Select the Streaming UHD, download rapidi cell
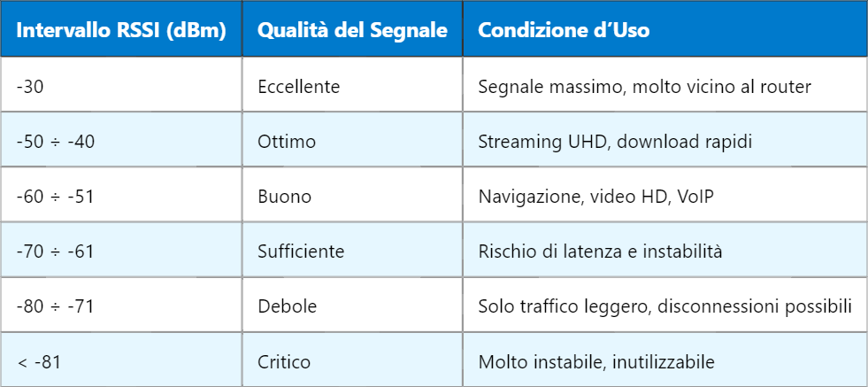This screenshot has width=868, height=387. pyautogui.click(x=613, y=141)
